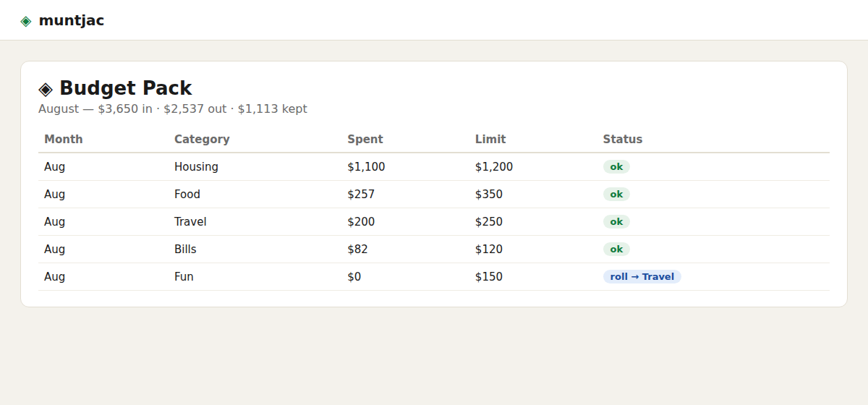Select the Food category cell
Screen dimensions: 868x405
(187, 195)
